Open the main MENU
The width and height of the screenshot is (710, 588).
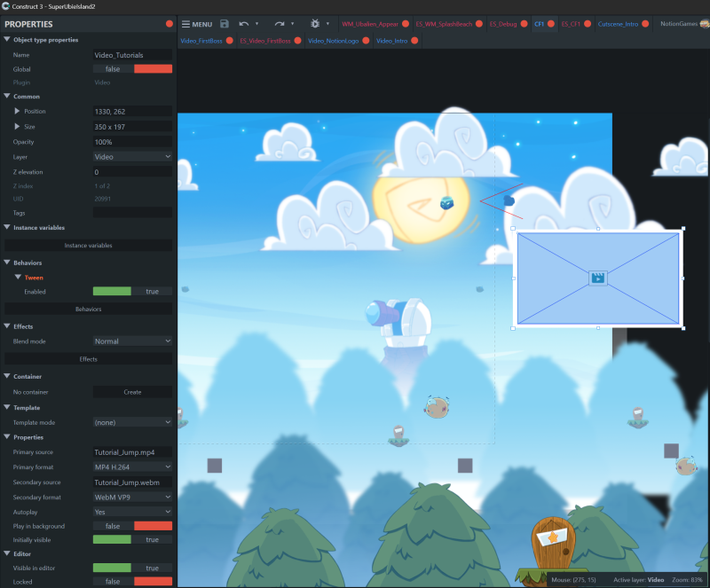(x=196, y=24)
